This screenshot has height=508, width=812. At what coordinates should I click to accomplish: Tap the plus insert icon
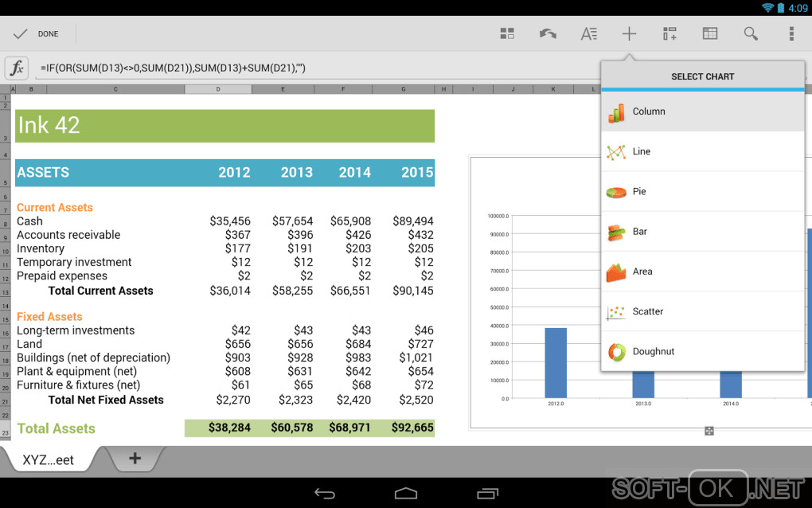[x=629, y=34]
